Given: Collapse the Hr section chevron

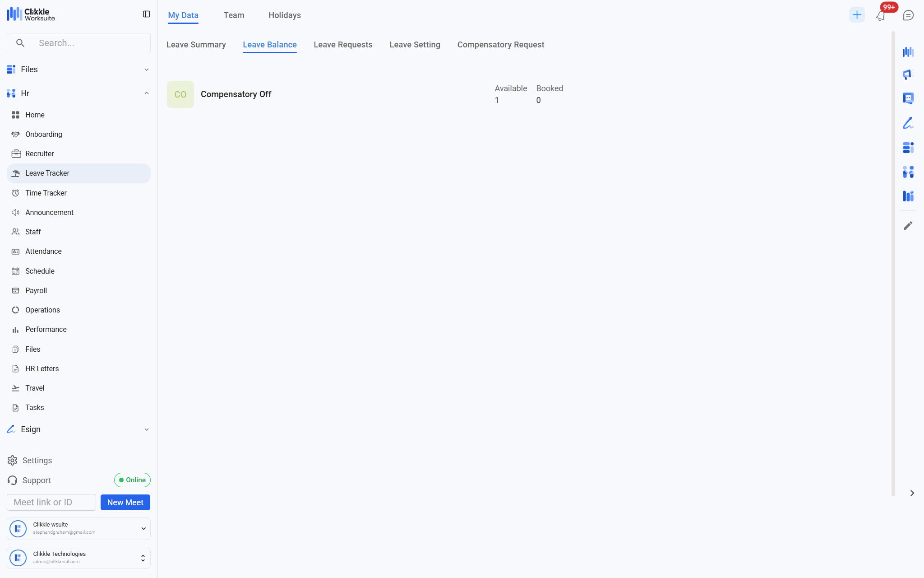Looking at the screenshot, I should tap(146, 93).
